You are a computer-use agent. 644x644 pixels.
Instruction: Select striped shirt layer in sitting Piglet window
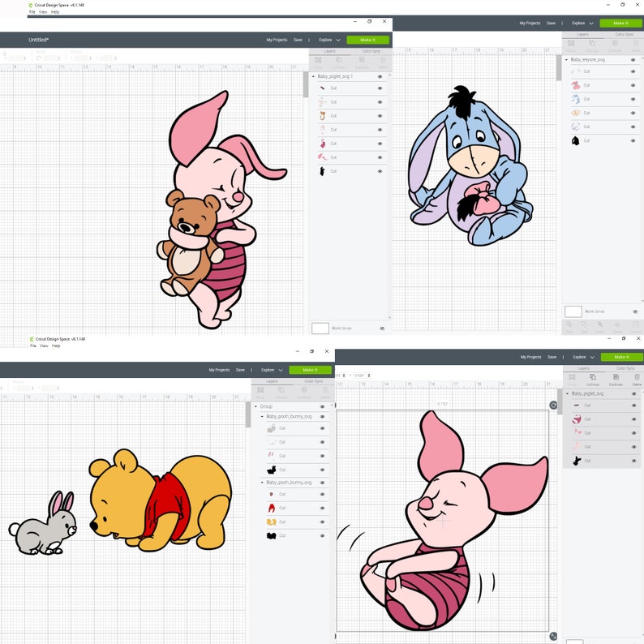pyautogui.click(x=577, y=419)
